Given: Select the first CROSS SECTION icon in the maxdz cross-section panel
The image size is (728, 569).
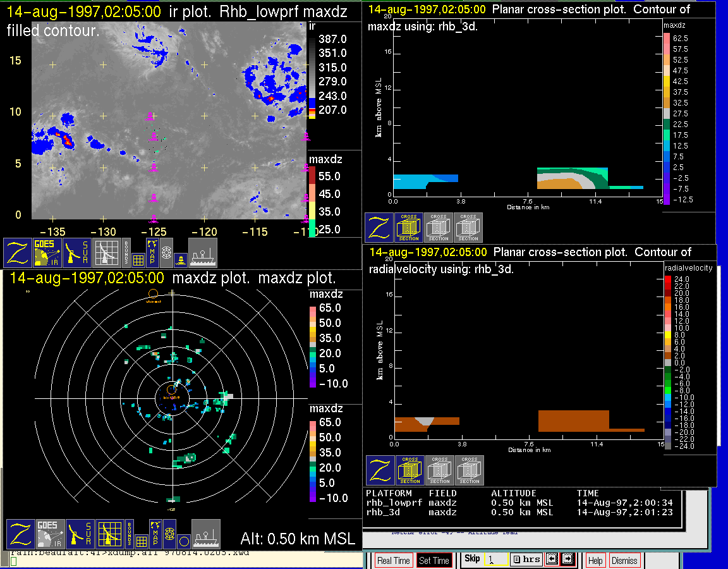Looking at the screenshot, I should pos(409,228).
